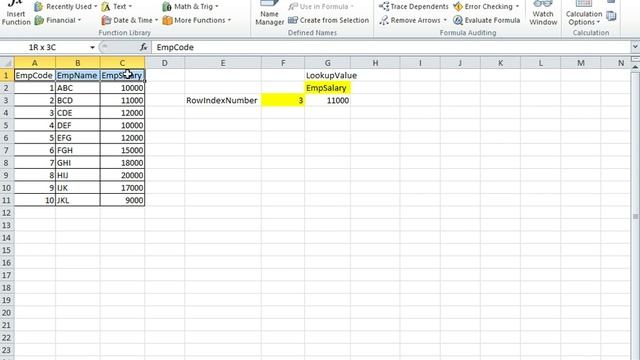Expand the Name Box dropdown arrow

tap(92, 47)
